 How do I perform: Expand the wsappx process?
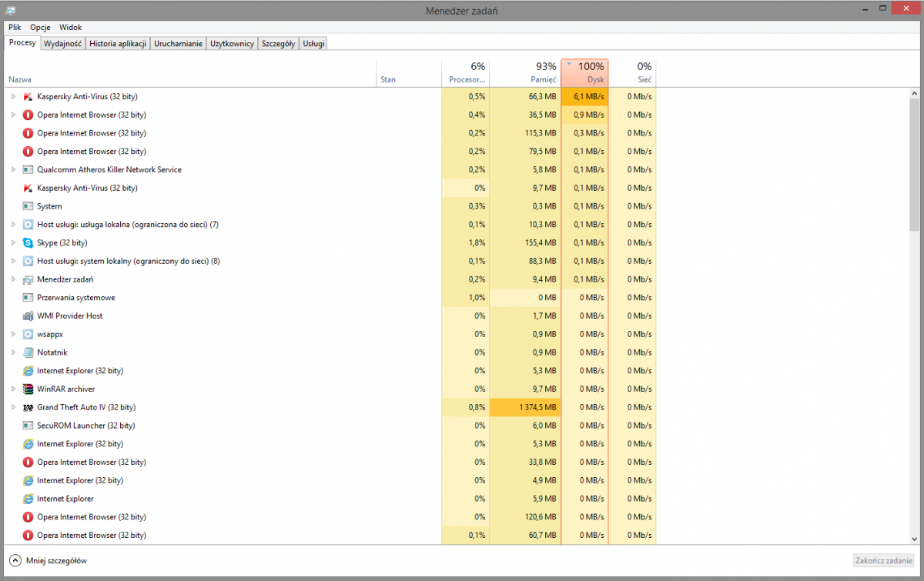[x=13, y=334]
